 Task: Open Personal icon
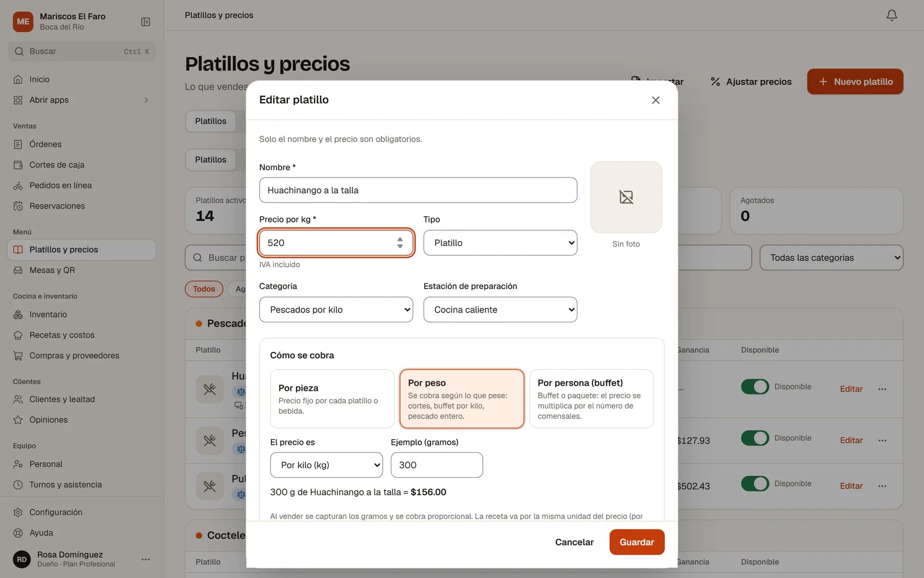click(18, 464)
